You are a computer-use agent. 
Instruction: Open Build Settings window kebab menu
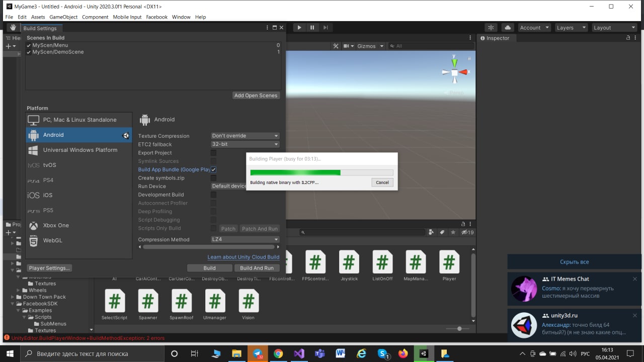(x=267, y=28)
